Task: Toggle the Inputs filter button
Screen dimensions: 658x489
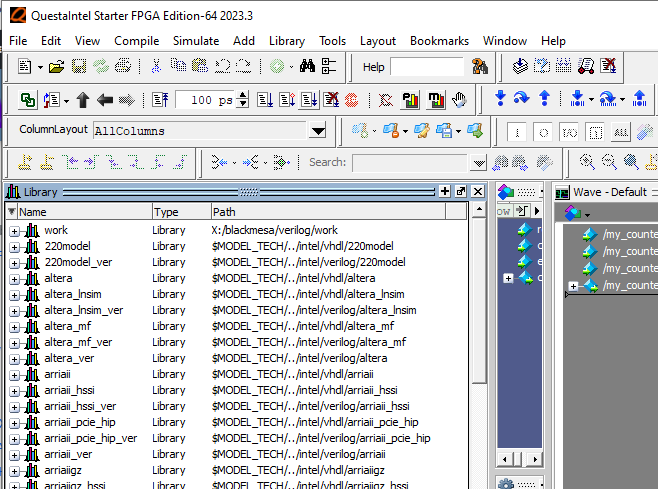Action: coord(517,133)
